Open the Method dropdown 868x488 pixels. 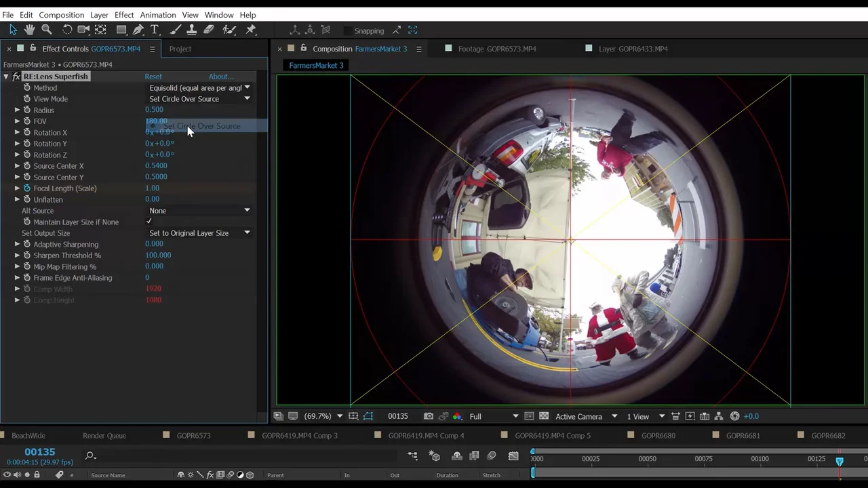199,87
